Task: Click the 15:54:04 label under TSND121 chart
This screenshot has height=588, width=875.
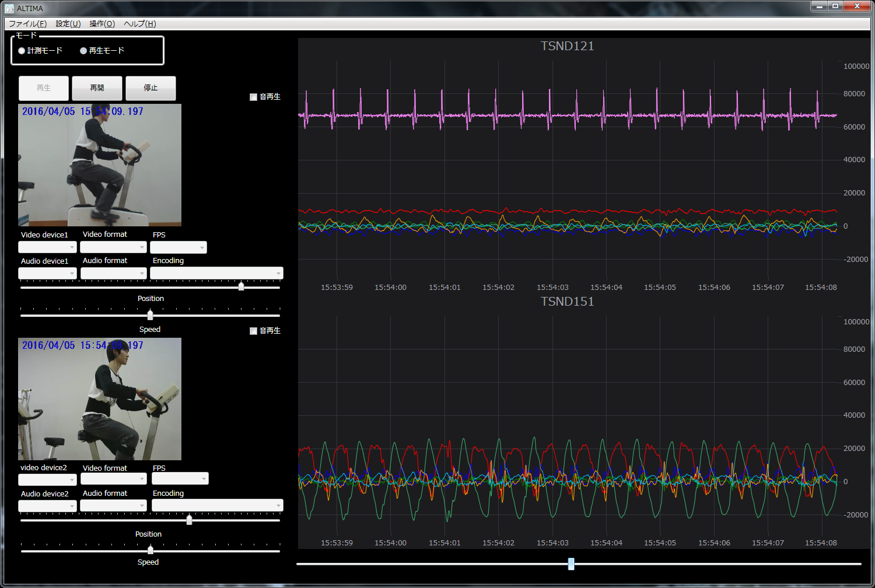Action: (606, 288)
